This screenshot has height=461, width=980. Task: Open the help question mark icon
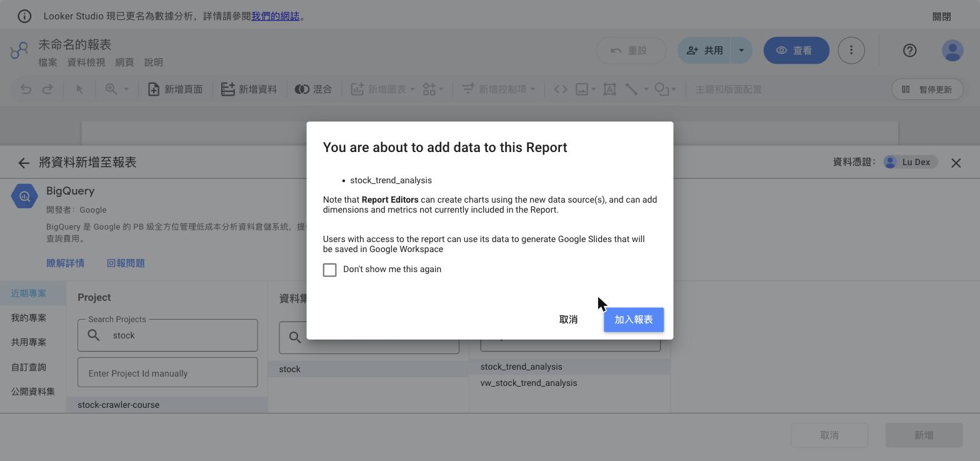coord(909,50)
